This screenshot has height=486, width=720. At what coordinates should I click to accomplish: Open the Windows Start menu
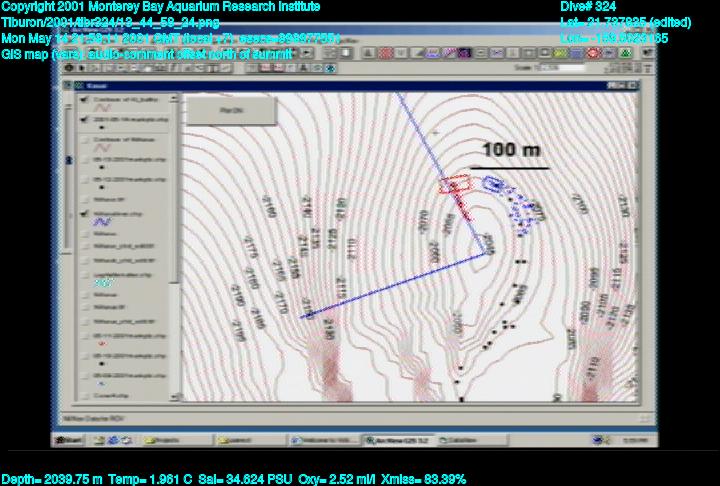coord(68,439)
